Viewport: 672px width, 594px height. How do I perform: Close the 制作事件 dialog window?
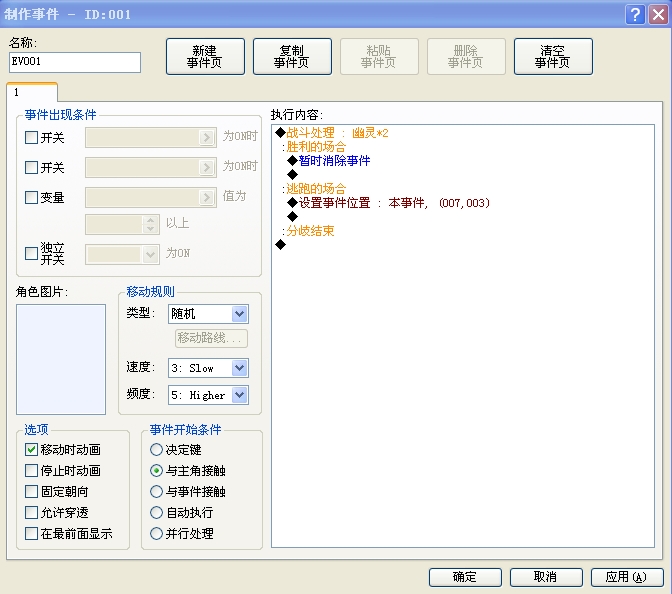(x=658, y=15)
